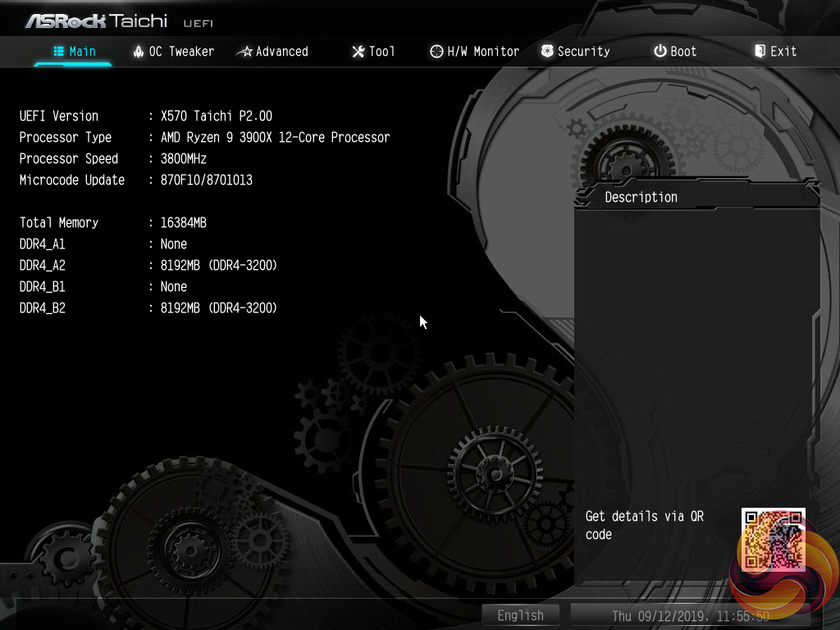This screenshot has width=840, height=630.
Task: Click the DDR4_A2 '8192MB (DDR4-3200)' value
Action: pyautogui.click(x=218, y=266)
